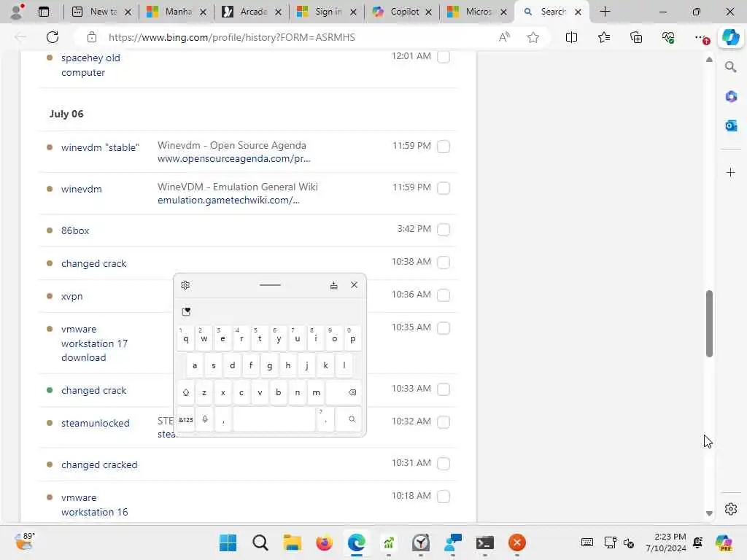
Task: Click the page vertical scrollbar thumb
Action: click(709, 323)
